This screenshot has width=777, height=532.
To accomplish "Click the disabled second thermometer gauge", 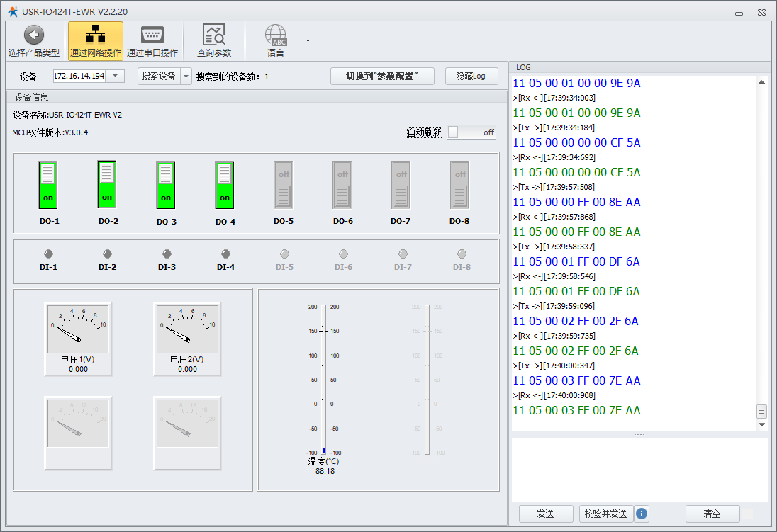I will point(427,380).
